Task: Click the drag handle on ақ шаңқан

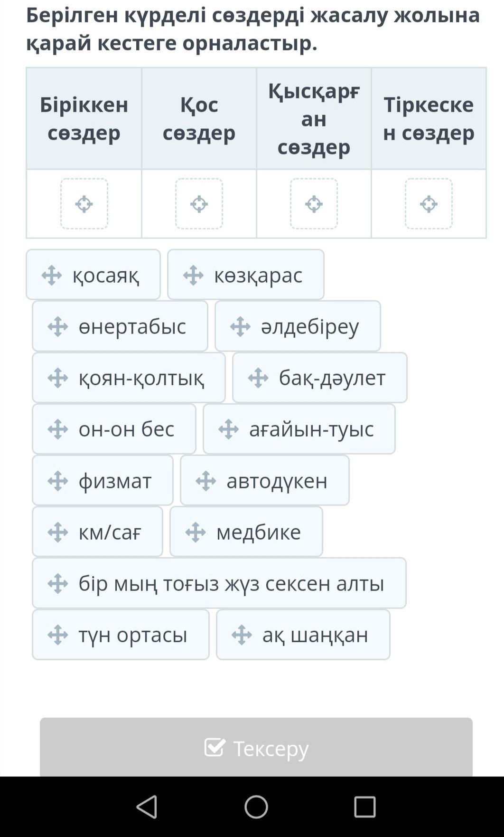Action: click(242, 635)
